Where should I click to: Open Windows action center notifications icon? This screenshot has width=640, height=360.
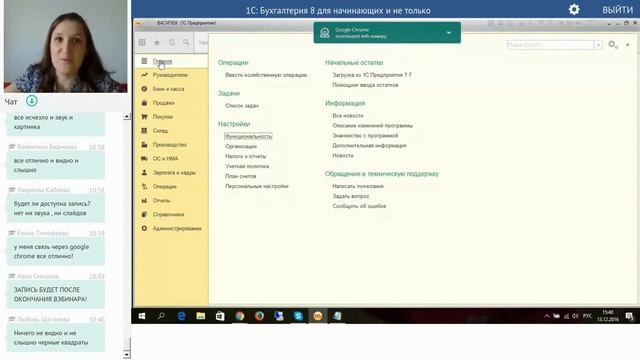tap(629, 316)
